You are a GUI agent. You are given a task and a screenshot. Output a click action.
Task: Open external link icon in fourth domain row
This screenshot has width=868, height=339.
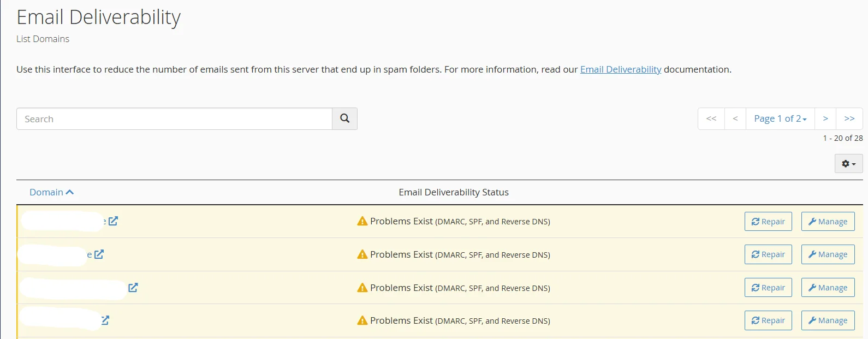[x=105, y=320]
